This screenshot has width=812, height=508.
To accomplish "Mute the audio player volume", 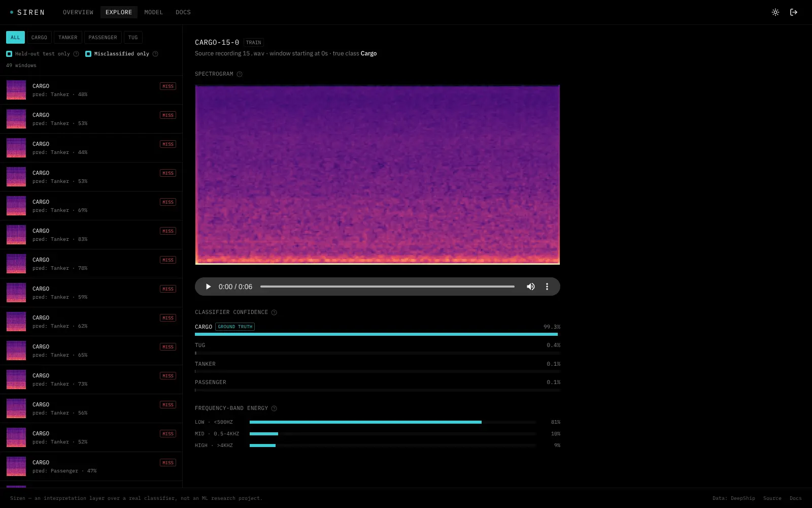I will [x=531, y=287].
